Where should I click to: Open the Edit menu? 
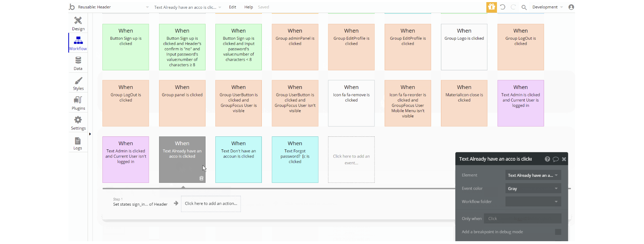[x=233, y=7]
